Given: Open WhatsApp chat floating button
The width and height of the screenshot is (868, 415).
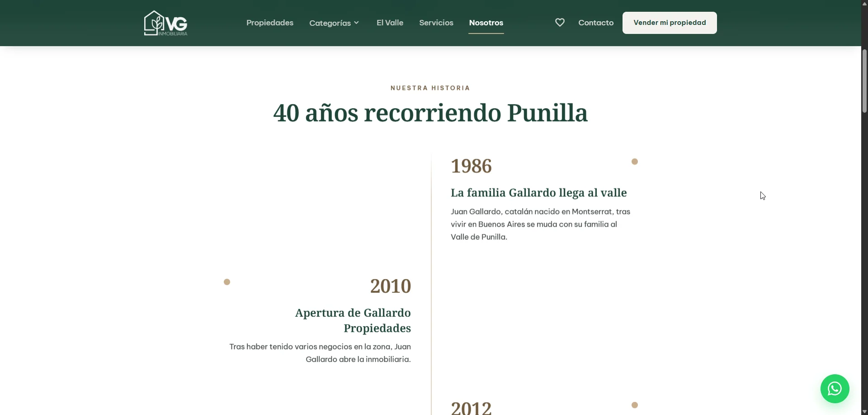Looking at the screenshot, I should [x=835, y=389].
